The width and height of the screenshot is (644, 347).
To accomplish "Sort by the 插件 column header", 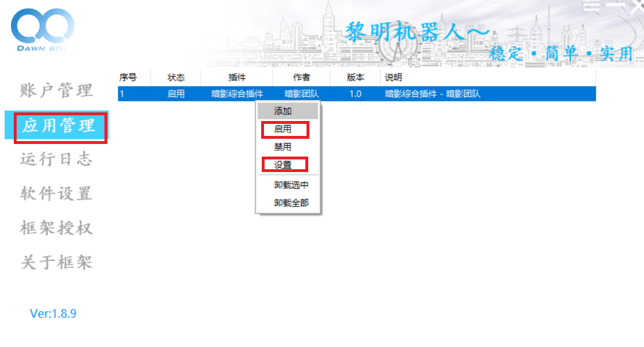I will coord(237,77).
